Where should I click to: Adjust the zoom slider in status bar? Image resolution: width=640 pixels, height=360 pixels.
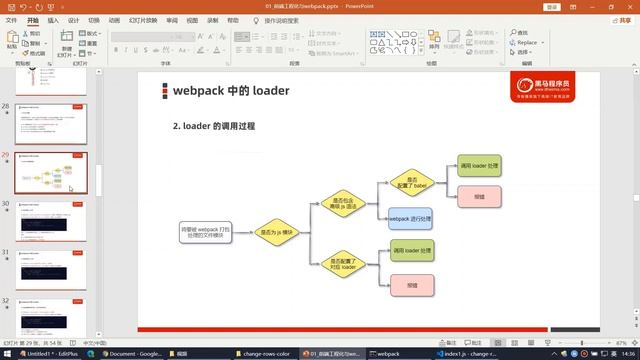(x=582, y=343)
